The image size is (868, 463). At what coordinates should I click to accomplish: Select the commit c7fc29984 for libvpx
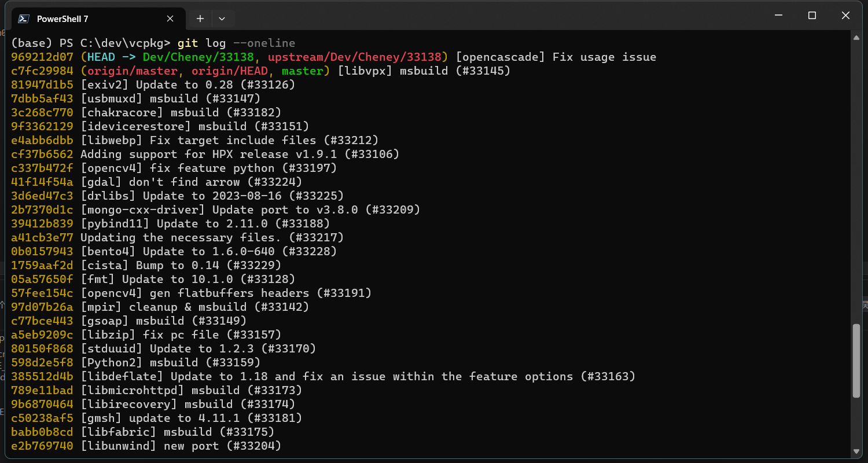coord(42,71)
